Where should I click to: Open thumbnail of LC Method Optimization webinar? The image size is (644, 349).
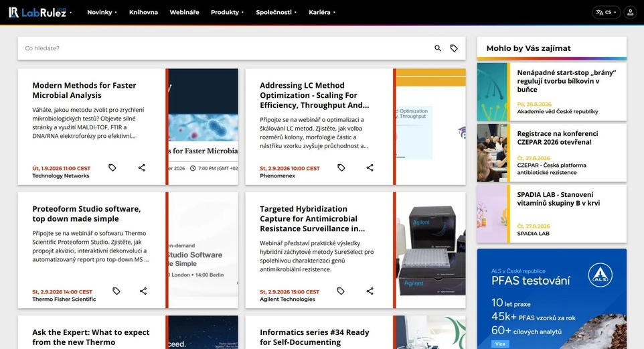tap(430, 127)
